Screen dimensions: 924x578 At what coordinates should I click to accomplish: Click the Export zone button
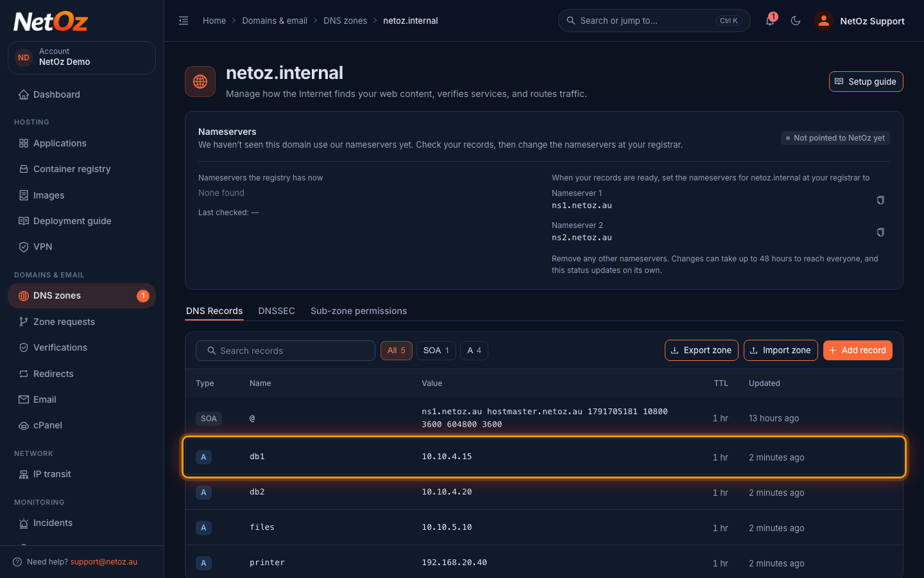(x=701, y=351)
